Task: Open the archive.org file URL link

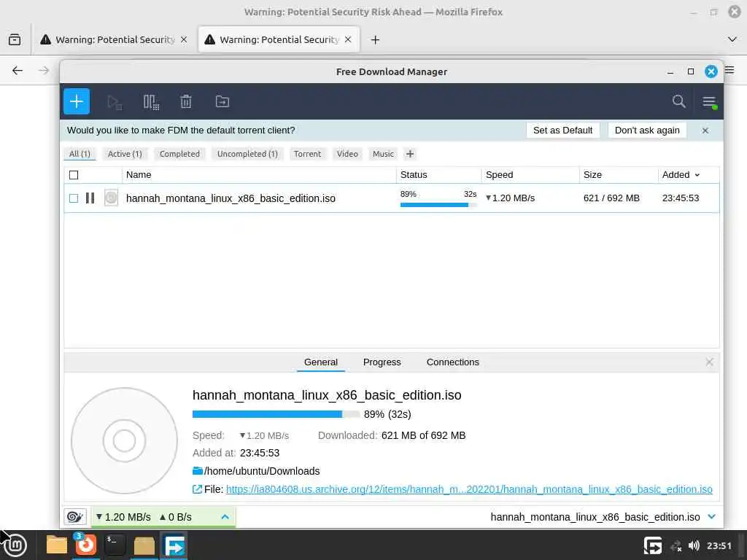Action: [x=469, y=489]
